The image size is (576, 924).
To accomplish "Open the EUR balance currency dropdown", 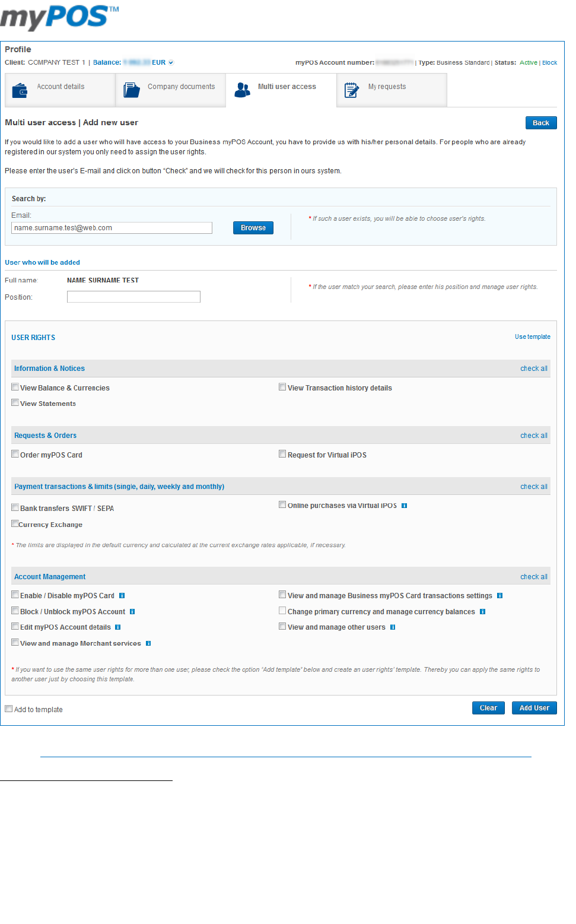I will pyautogui.click(x=171, y=62).
